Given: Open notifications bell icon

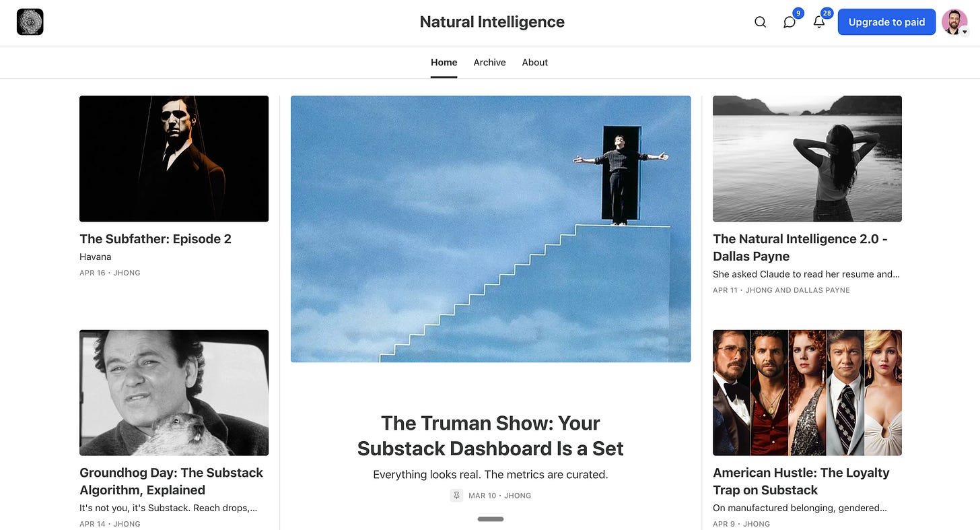Looking at the screenshot, I should tap(819, 22).
